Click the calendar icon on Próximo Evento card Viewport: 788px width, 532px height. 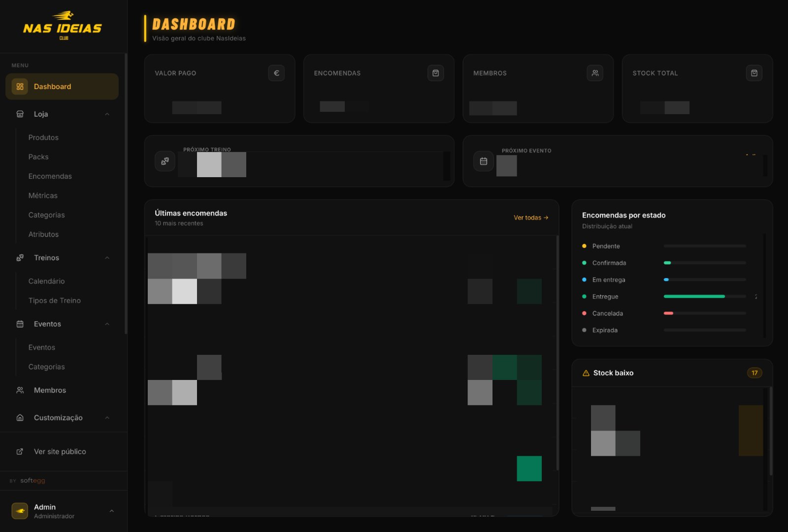tap(484, 161)
